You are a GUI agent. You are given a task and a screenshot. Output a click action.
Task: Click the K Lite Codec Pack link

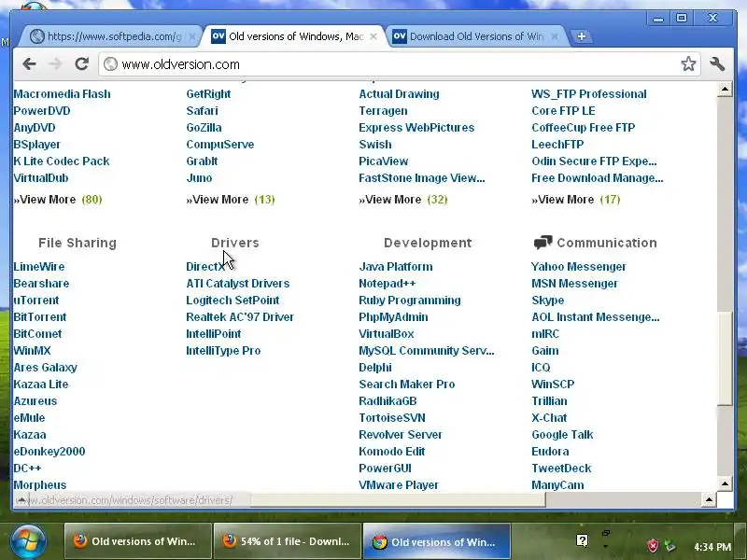[x=62, y=161]
